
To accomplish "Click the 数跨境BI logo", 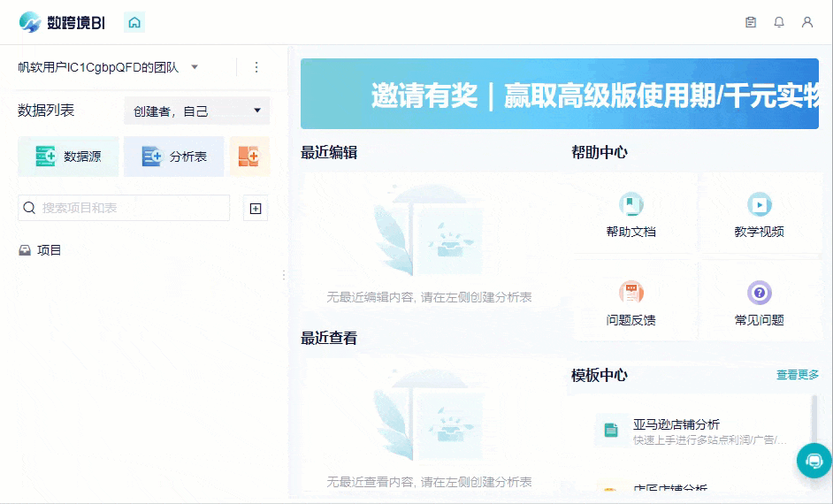I will 62,22.
